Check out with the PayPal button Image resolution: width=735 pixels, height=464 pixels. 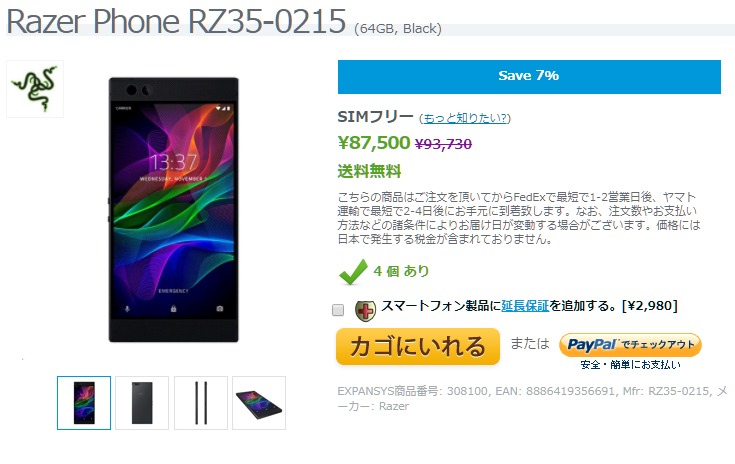[630, 344]
